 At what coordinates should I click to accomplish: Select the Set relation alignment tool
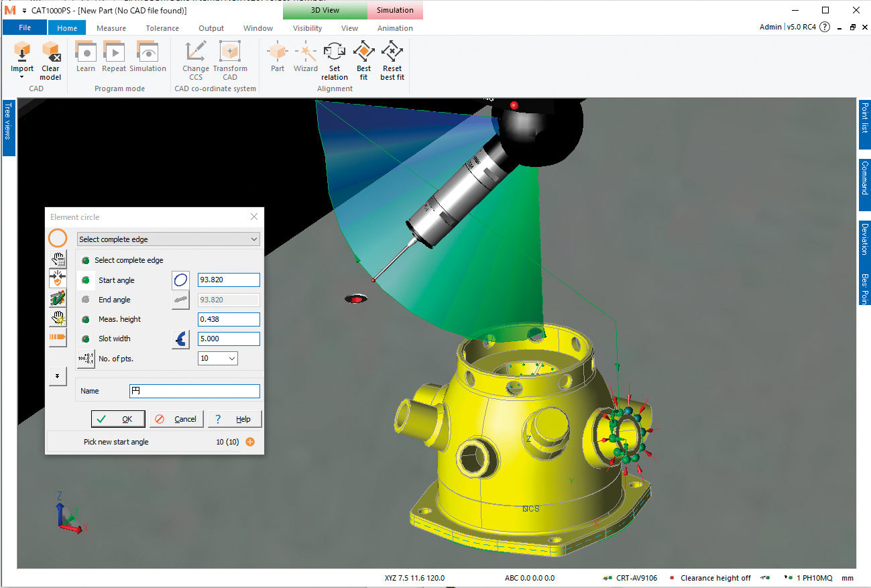click(334, 60)
